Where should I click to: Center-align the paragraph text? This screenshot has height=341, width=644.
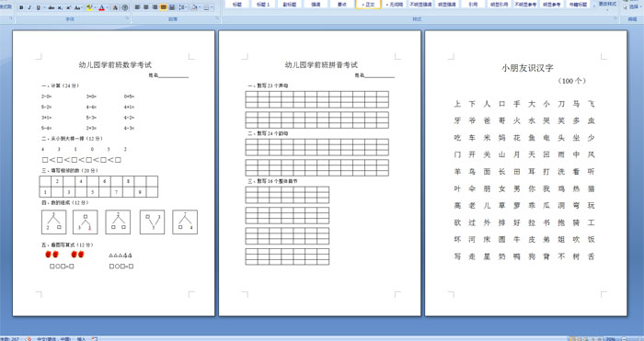[145, 7]
